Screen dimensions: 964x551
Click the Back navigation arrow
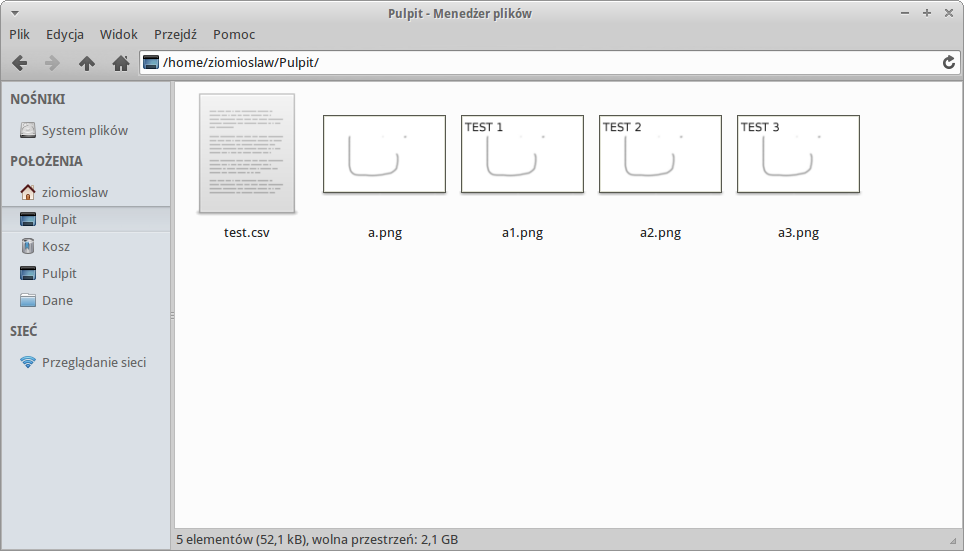[20, 63]
